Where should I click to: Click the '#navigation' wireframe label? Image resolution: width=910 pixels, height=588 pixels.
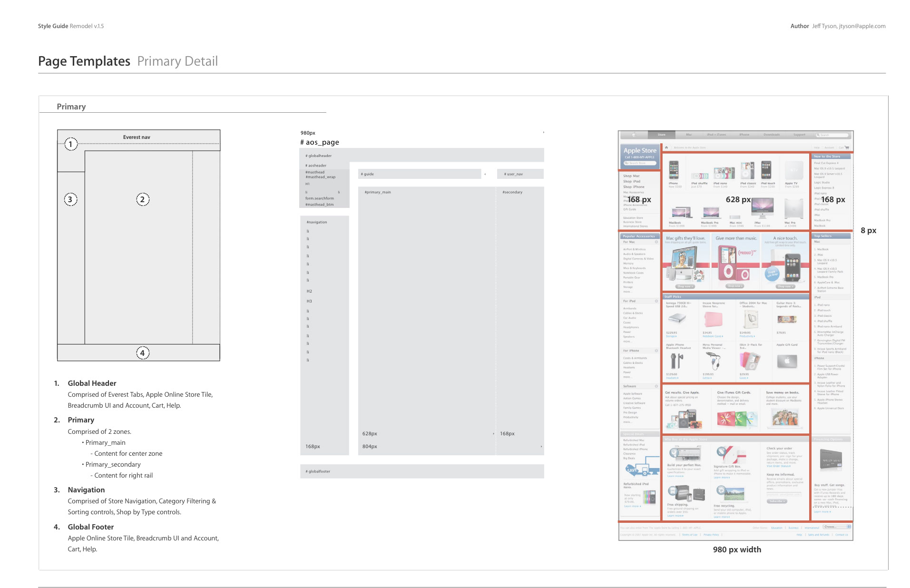316,222
